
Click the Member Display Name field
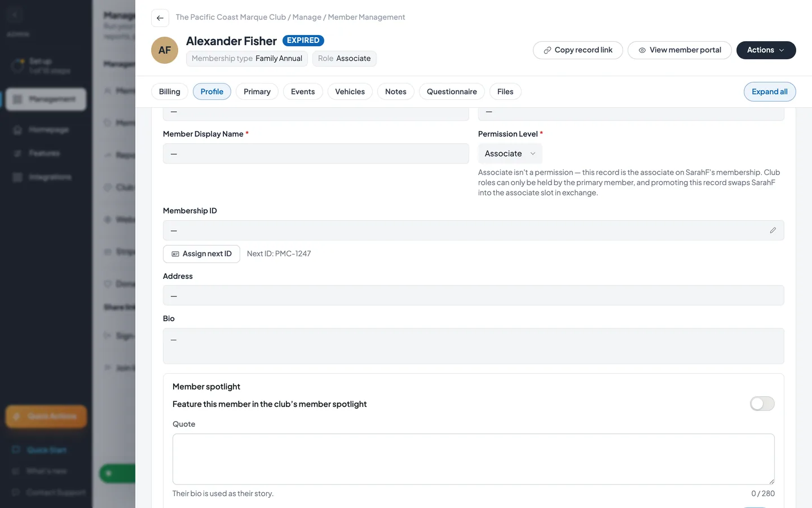tap(316, 154)
